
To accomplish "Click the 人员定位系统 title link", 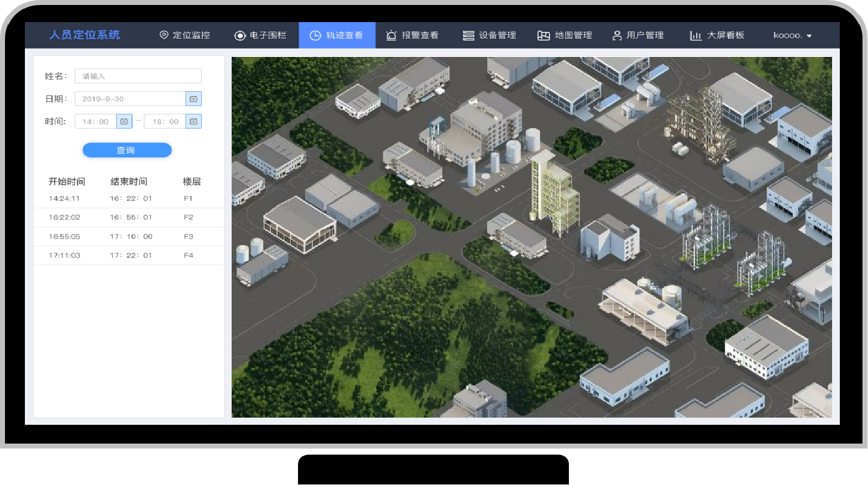I will (x=85, y=35).
